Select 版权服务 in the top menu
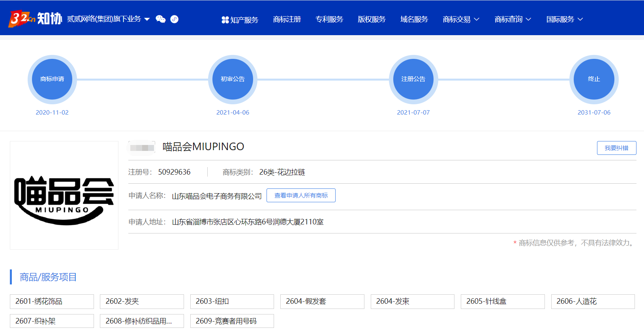This screenshot has height=335, width=644. coord(372,19)
